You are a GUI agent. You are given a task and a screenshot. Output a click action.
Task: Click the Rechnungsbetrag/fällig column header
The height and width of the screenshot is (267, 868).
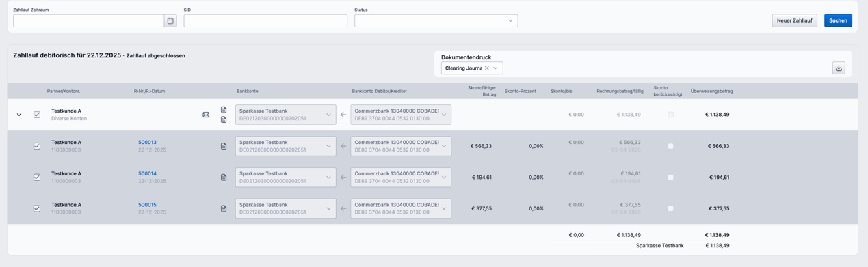620,91
